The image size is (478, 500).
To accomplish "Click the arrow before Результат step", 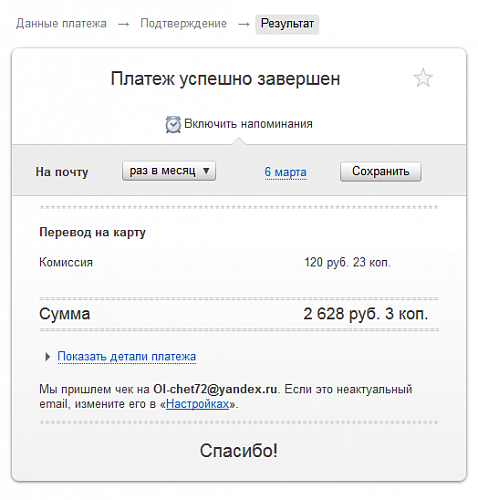I will pyautogui.click(x=244, y=24).
